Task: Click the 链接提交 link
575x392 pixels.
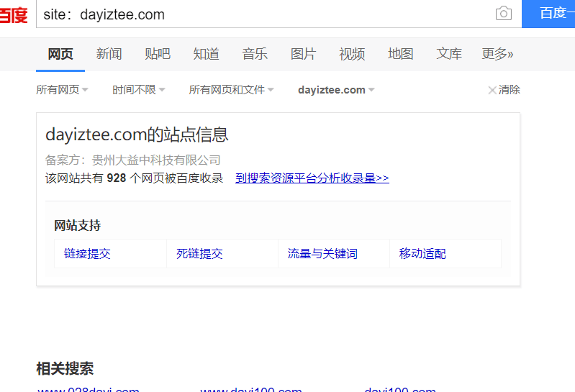Action: (x=87, y=253)
